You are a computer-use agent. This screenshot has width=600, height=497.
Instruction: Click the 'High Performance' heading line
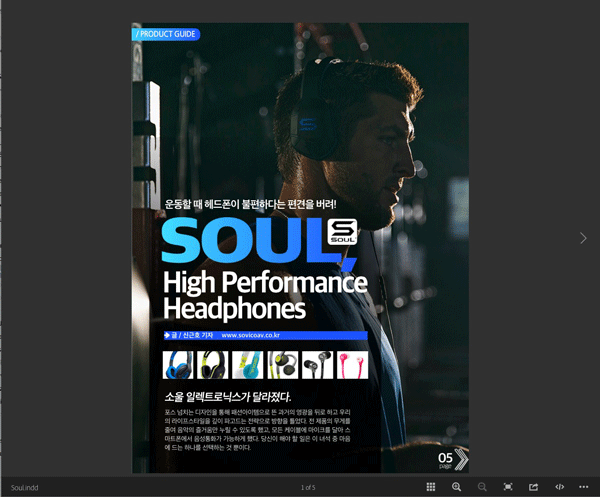(265, 282)
